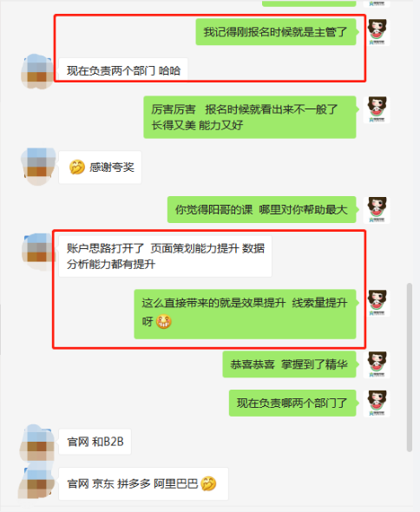This screenshot has width=420, height=512.
Task: Select the 官网 和B2B message bubble
Action: (95, 442)
